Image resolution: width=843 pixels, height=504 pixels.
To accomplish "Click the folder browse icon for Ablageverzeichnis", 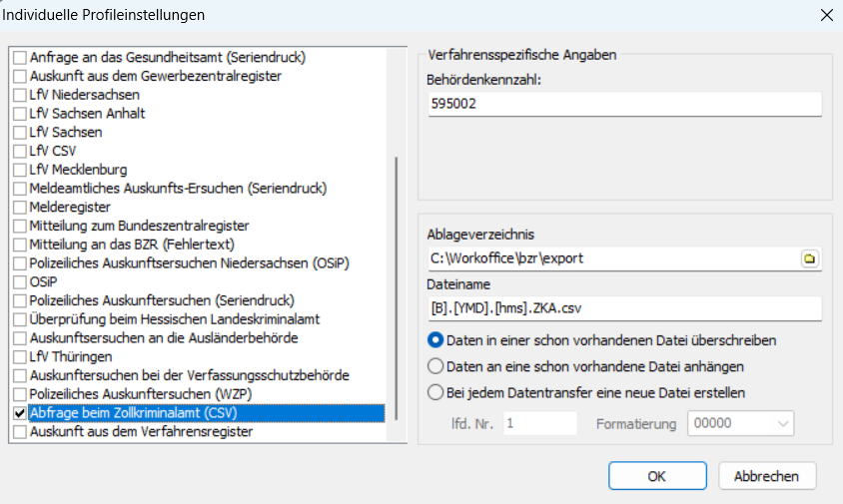I will click(x=810, y=258).
